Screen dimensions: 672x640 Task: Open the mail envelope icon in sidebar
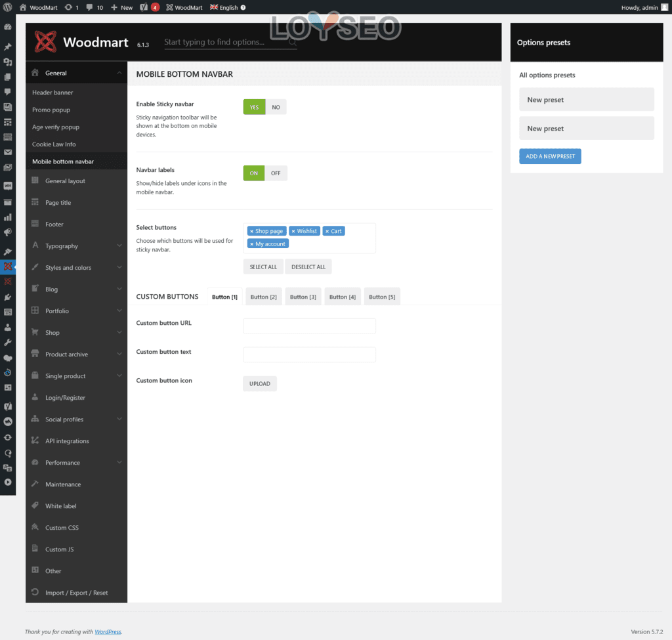pyautogui.click(x=8, y=152)
